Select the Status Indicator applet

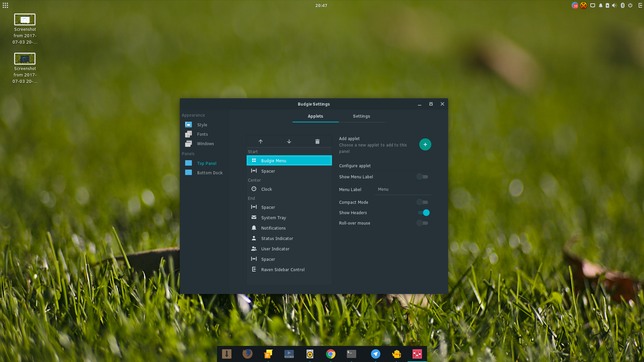289,238
